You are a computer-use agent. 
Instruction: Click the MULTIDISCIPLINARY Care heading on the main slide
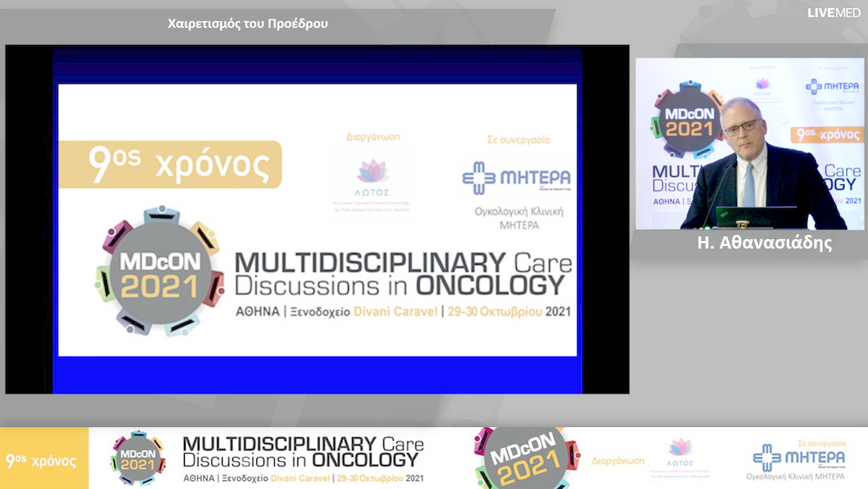coord(403,263)
